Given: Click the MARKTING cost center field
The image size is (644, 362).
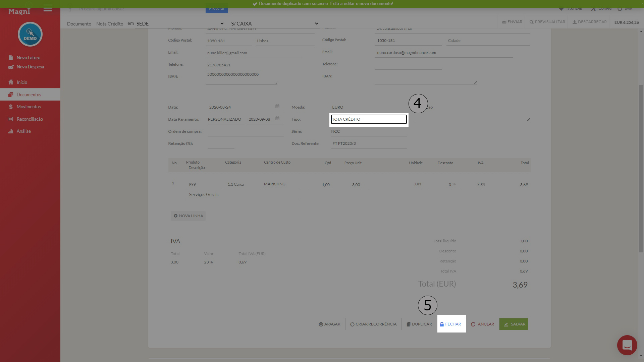Looking at the screenshot, I should [282, 184].
